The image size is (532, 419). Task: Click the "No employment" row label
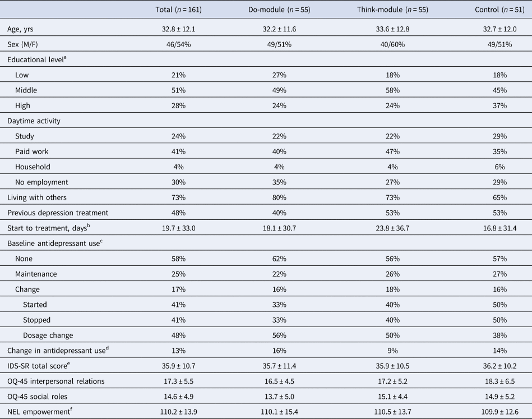click(42, 182)
